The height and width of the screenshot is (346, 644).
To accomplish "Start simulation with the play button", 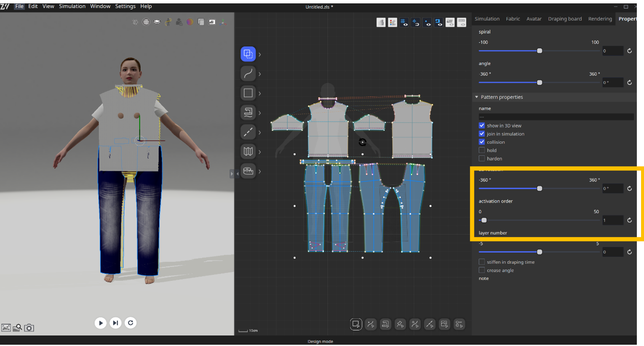I will pyautogui.click(x=100, y=323).
